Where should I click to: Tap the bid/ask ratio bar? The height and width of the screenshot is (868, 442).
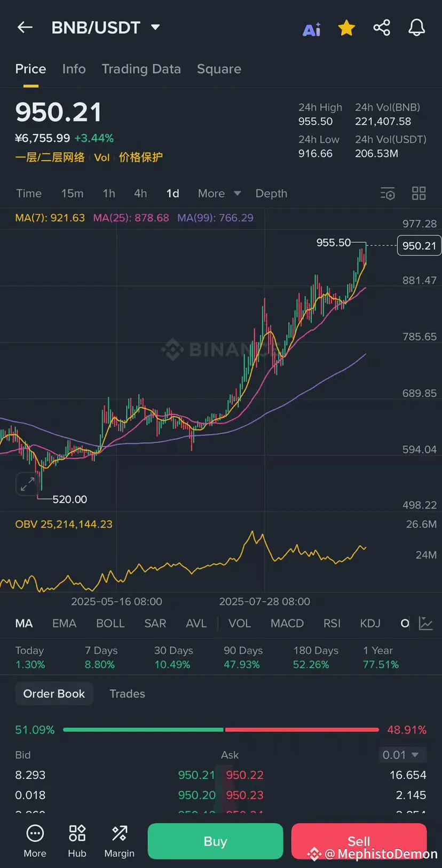[x=221, y=729]
